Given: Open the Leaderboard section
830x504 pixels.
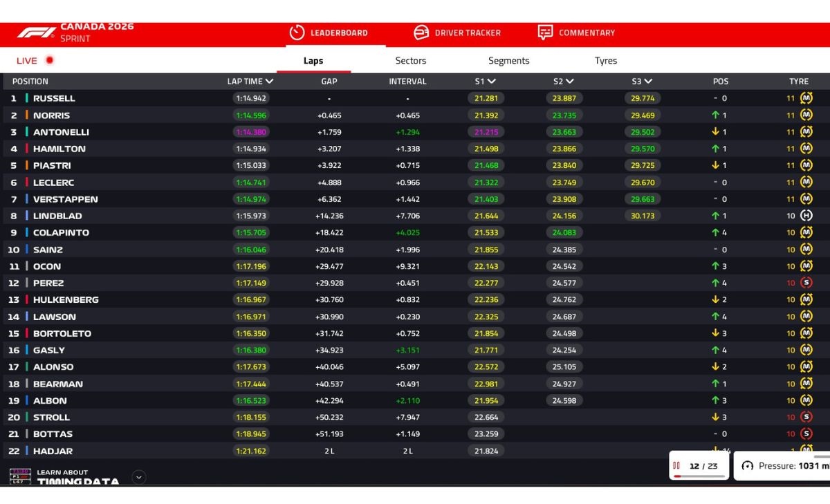Looking at the screenshot, I should [329, 32].
